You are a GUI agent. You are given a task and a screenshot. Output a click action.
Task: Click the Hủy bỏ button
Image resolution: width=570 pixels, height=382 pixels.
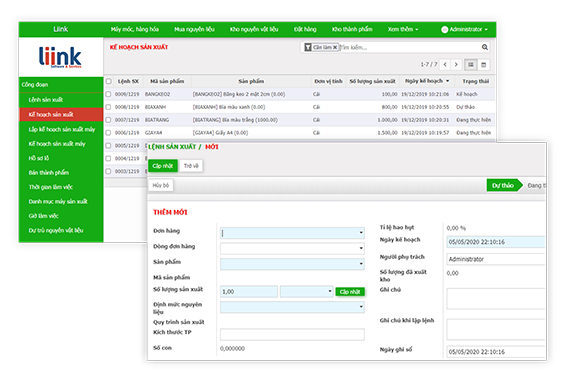(161, 185)
